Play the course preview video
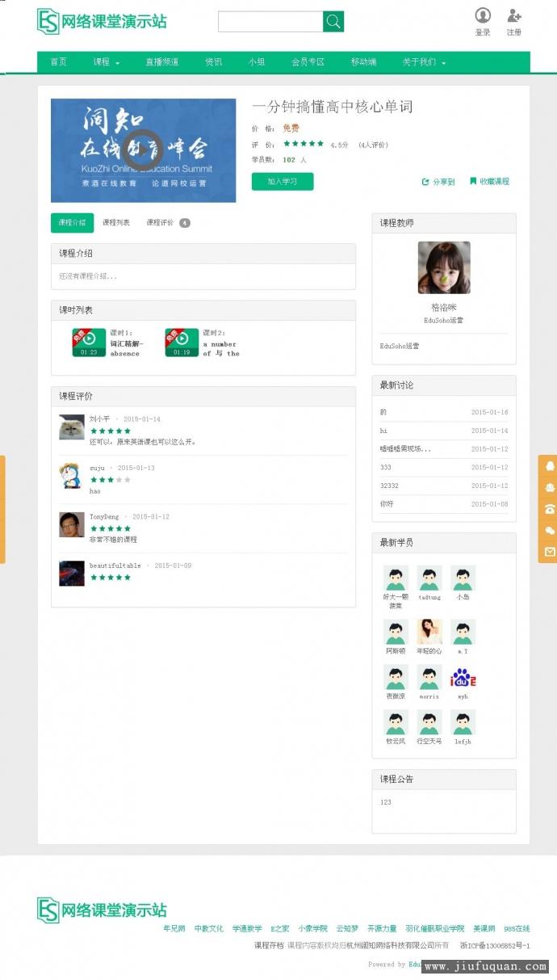Viewport: 557px width, 980px height. tap(144, 150)
